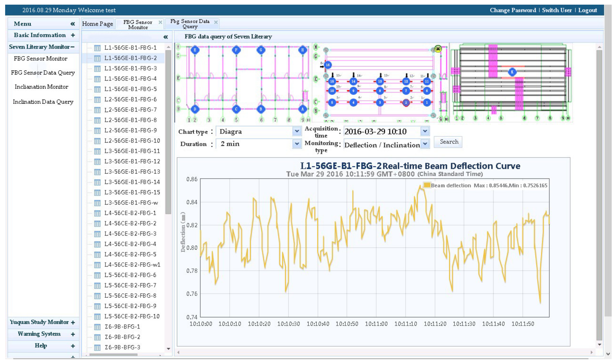Click zone marker F on the left plan

(x=236, y=50)
